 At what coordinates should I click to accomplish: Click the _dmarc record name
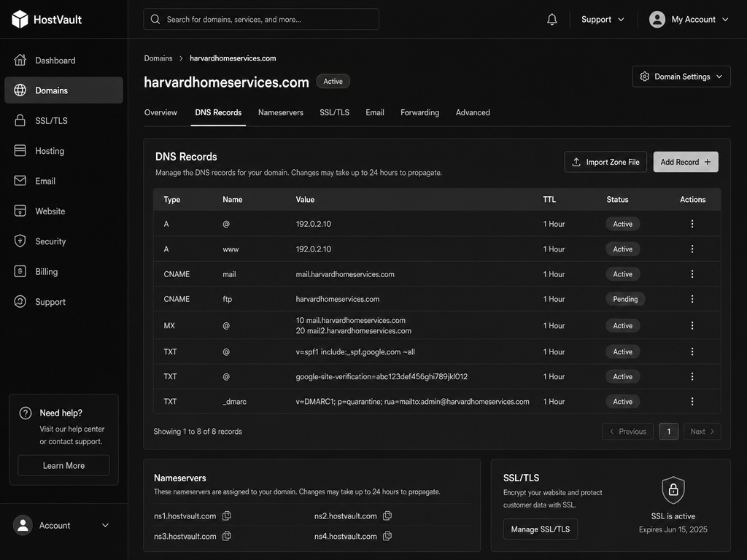(234, 402)
